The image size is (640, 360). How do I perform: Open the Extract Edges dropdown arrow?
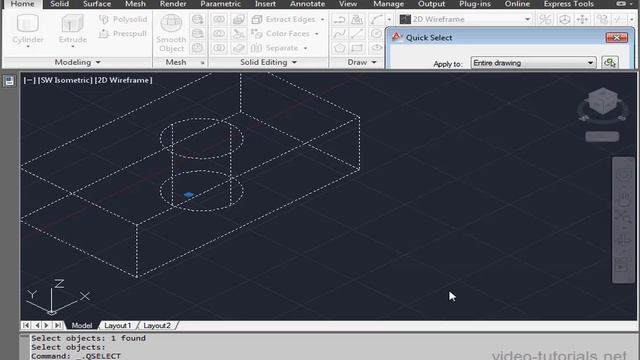click(322, 20)
